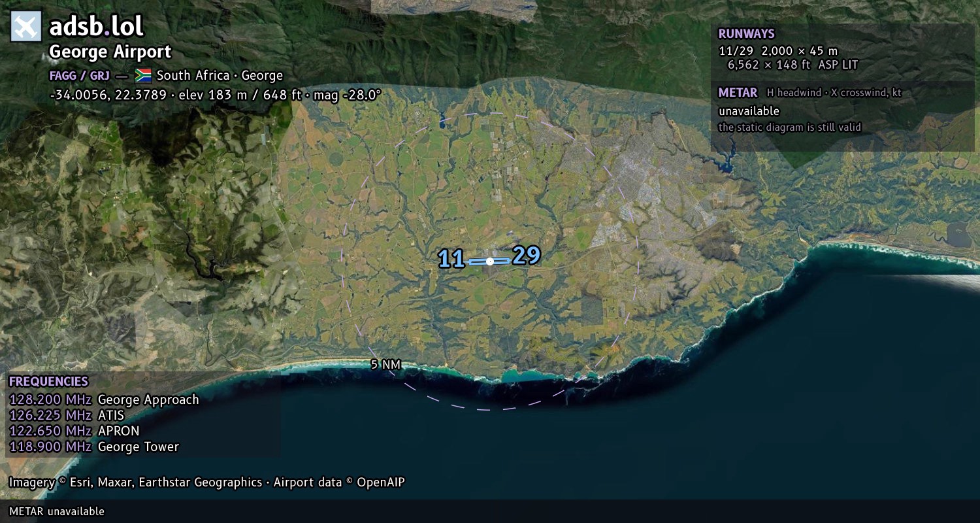980x523 pixels.
Task: Click the South Africa flag icon
Action: pos(143,75)
